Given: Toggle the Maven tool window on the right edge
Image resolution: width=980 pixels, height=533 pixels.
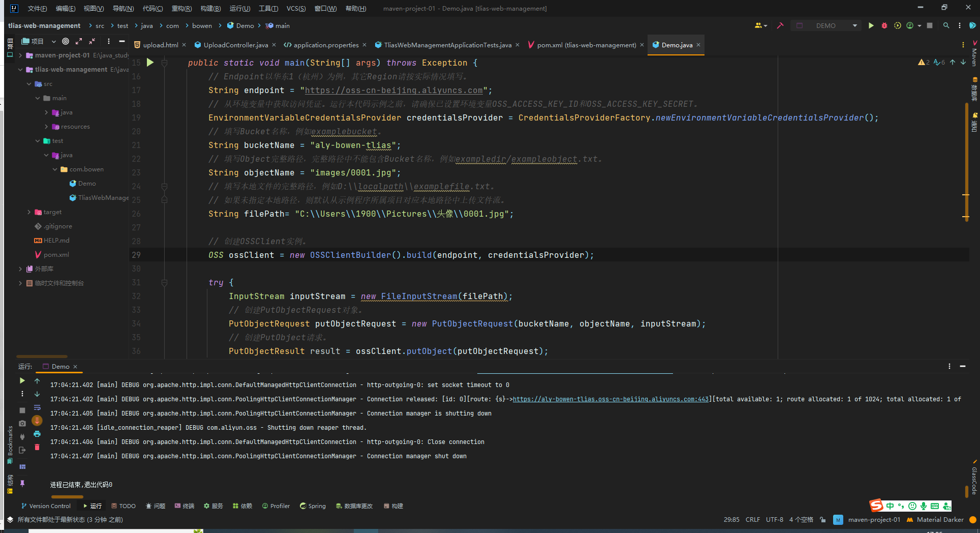Looking at the screenshot, I should 974,53.
